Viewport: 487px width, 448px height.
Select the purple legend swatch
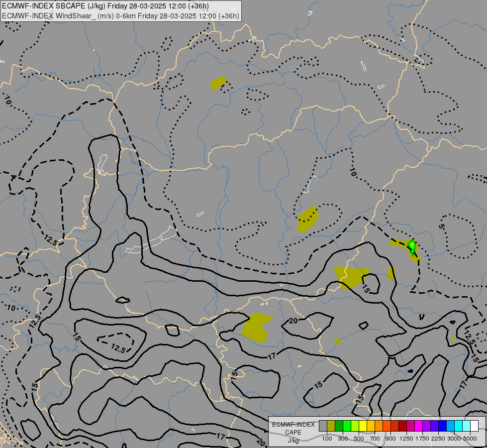point(426,426)
